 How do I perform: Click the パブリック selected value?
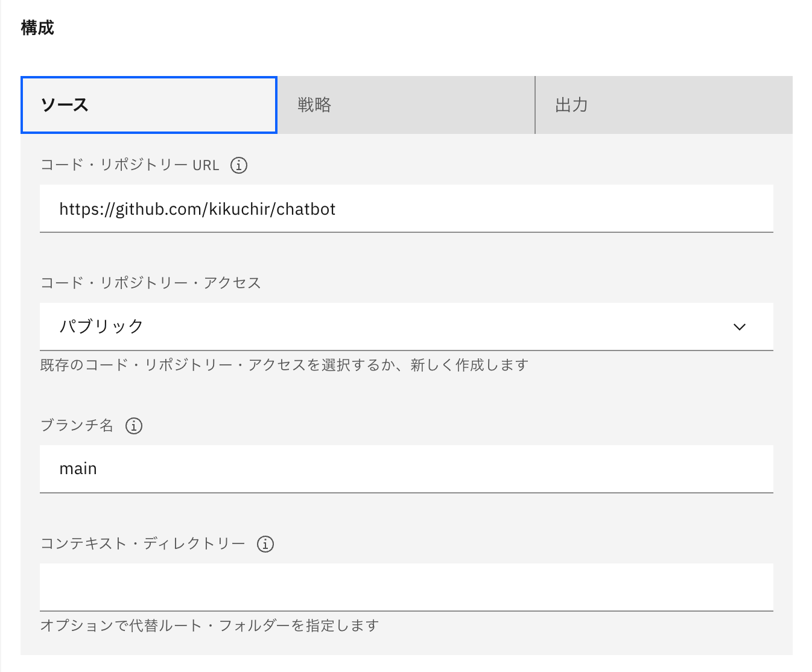point(101,326)
